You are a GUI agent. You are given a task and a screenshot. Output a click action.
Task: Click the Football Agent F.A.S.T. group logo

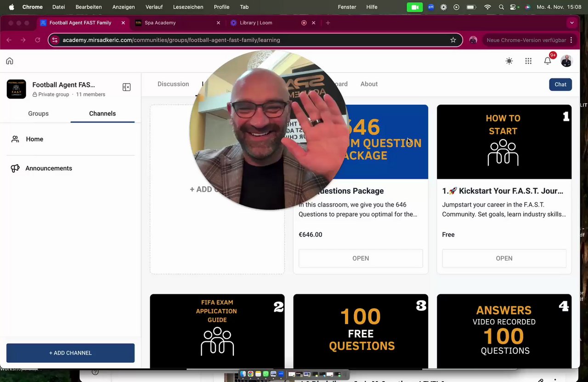[x=16, y=89]
